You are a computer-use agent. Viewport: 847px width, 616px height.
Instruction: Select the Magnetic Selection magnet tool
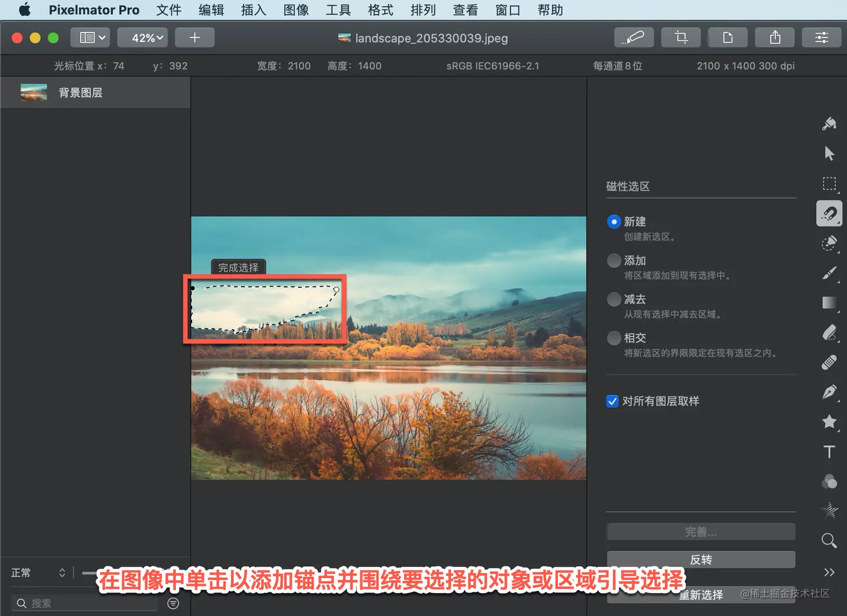point(829,213)
